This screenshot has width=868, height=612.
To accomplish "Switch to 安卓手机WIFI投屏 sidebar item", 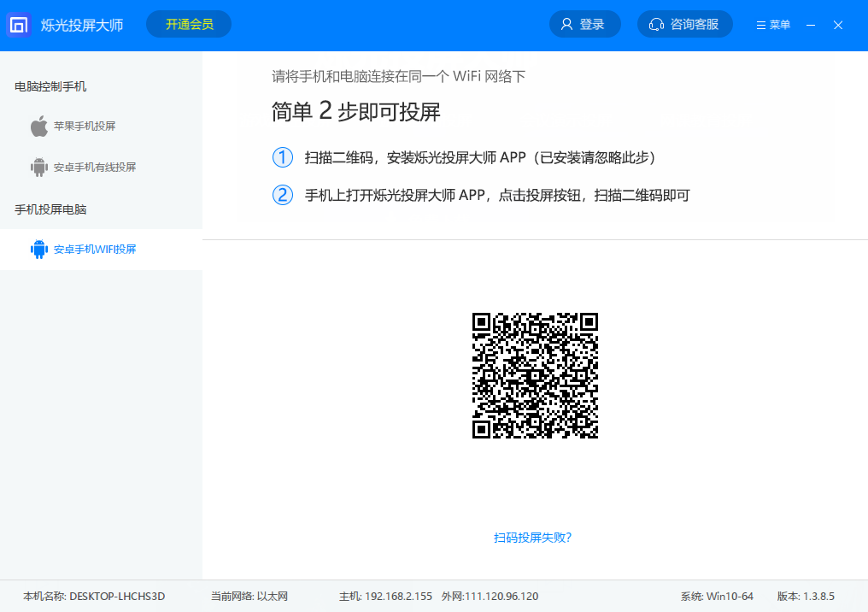I will click(89, 249).
